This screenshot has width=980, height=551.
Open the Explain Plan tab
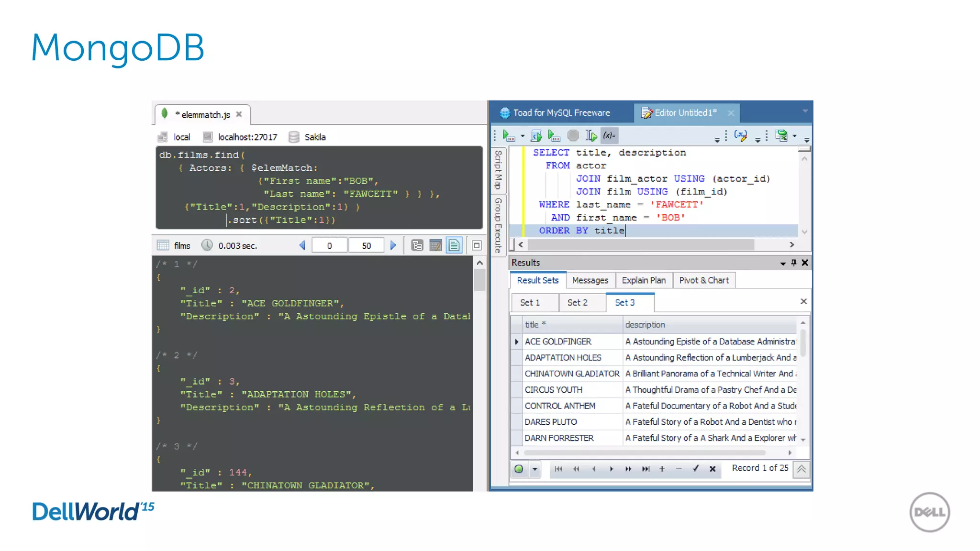(644, 280)
